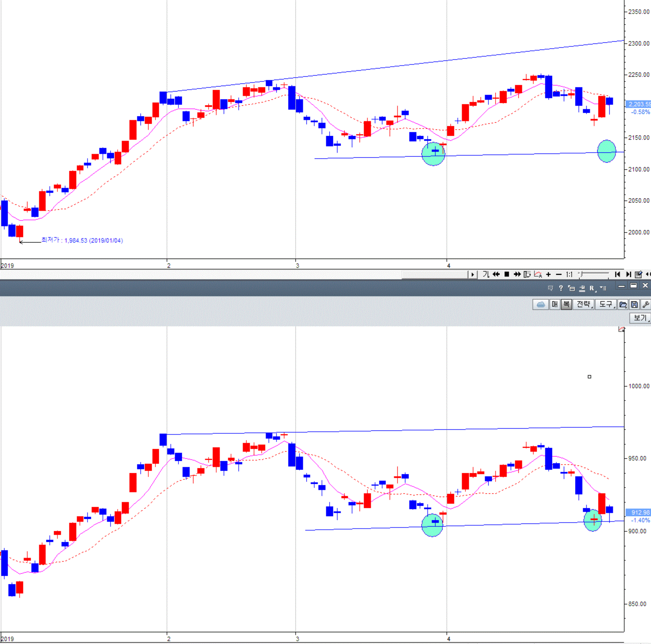Click the 1000.00 price axis label
Screen dimensions: 651x644
pyautogui.click(x=639, y=386)
